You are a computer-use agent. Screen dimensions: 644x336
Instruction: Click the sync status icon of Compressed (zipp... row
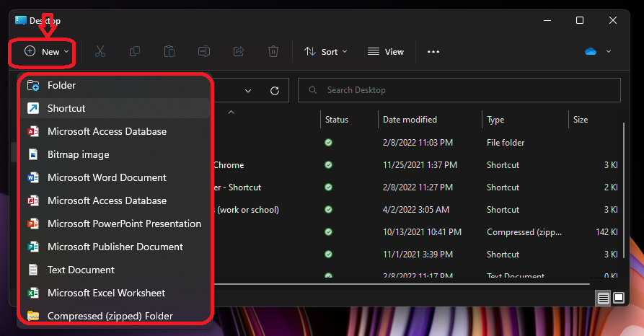329,231
